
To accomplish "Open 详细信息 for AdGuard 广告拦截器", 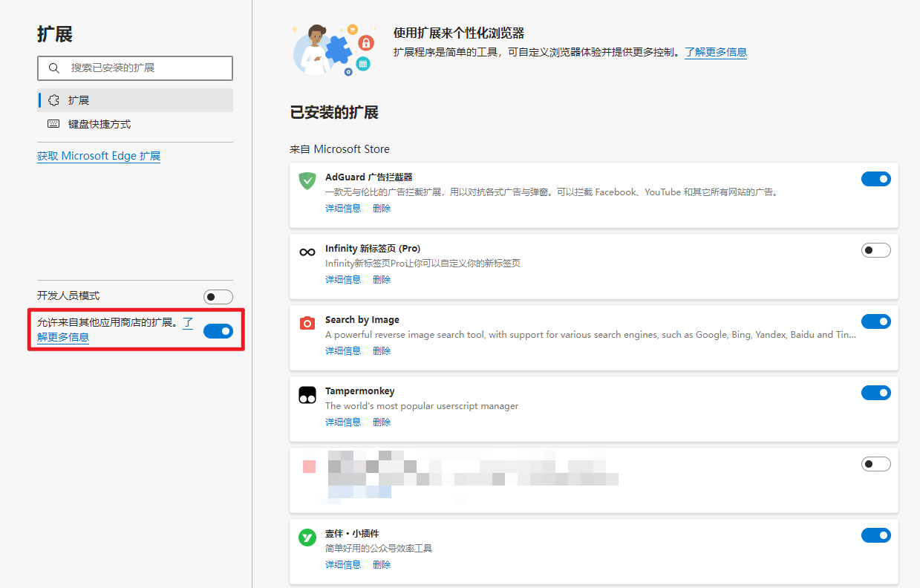I will coord(342,208).
